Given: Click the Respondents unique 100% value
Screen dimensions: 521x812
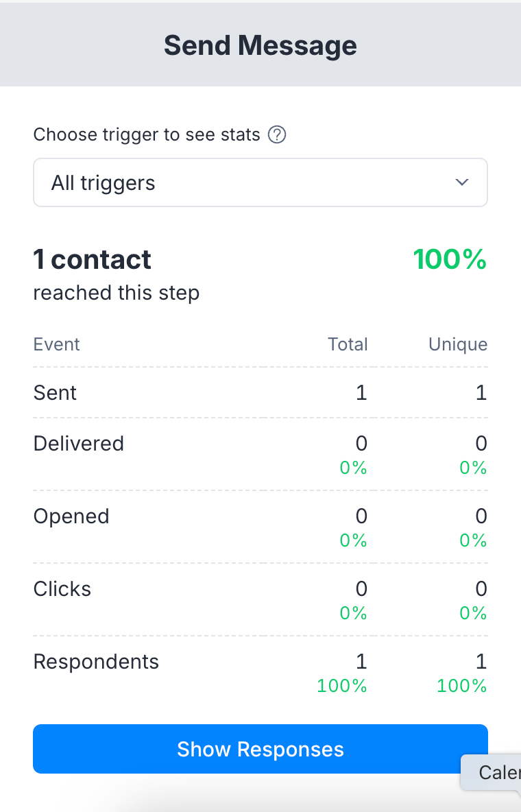Looking at the screenshot, I should point(462,686).
